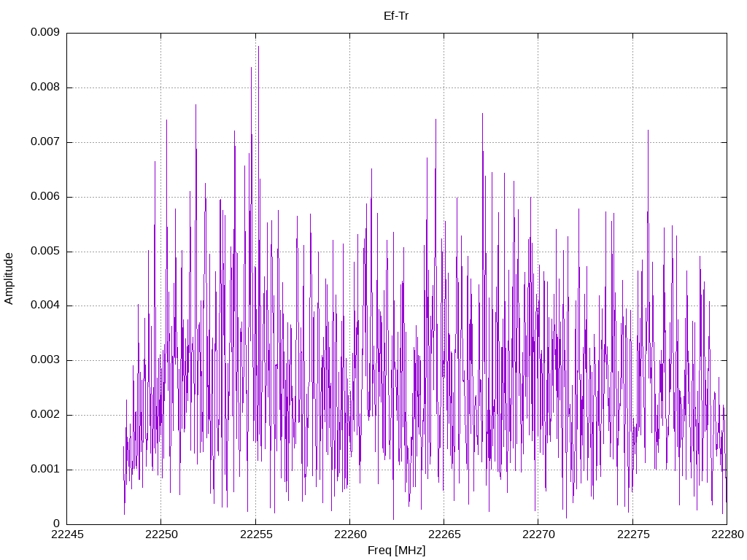Click the 'Amplitude' y-axis label
The width and height of the screenshot is (747, 560).
coord(9,279)
